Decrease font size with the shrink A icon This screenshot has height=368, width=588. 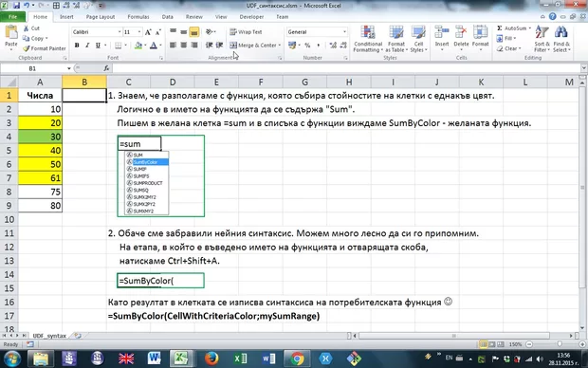coord(157,32)
